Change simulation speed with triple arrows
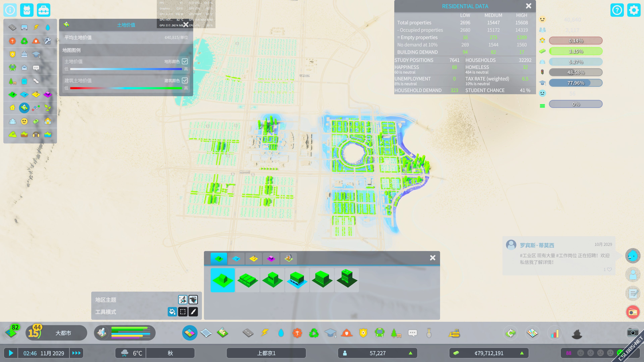 76,353
